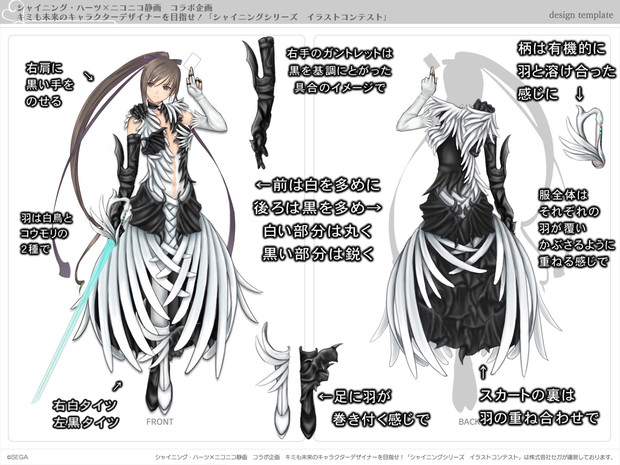Click the 'BACK' label
This screenshot has width=620, height=465.
tap(469, 422)
